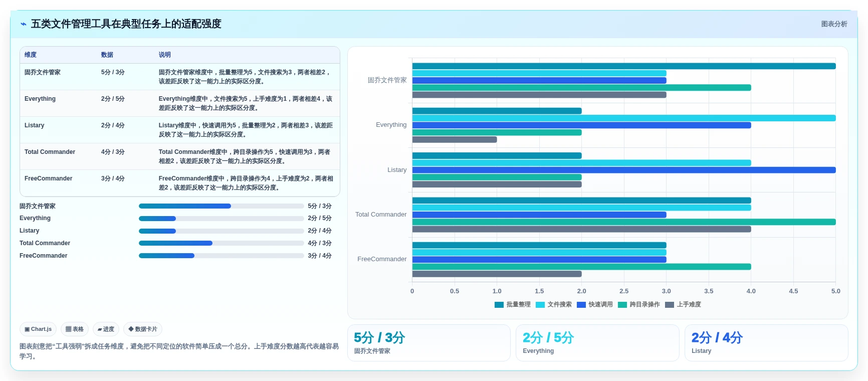Click 固乔文件管家 批量整理 bar in chart
868x381 pixels.
pos(624,66)
